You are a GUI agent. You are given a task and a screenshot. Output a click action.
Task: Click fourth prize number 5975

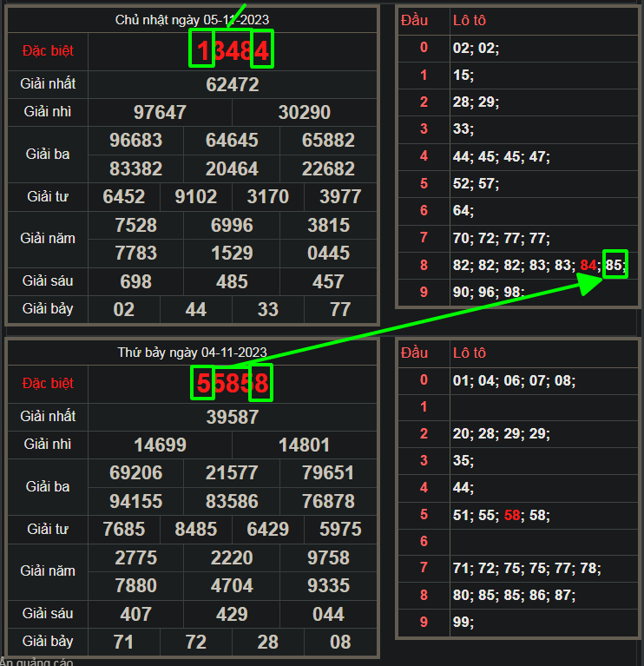tap(340, 529)
